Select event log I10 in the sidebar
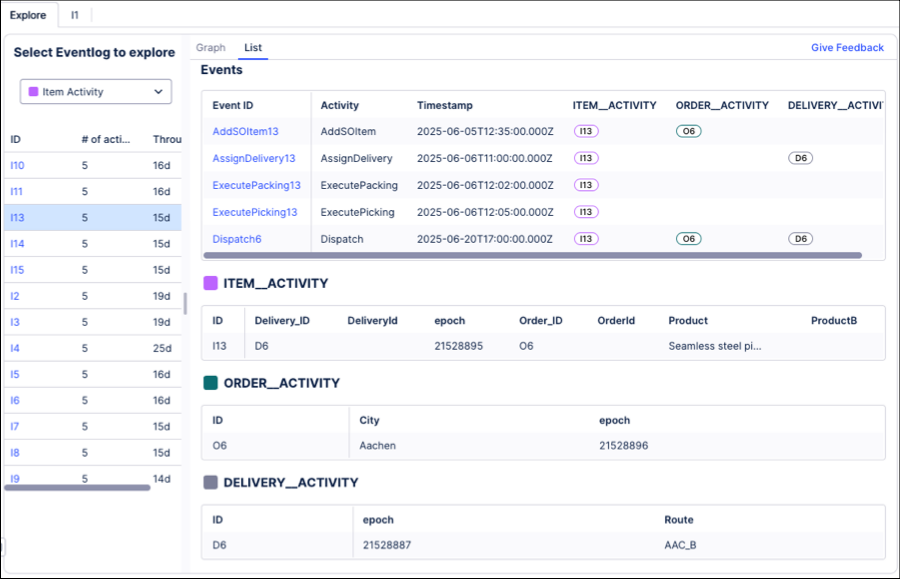Screen dimensions: 900x579 (x=16, y=166)
